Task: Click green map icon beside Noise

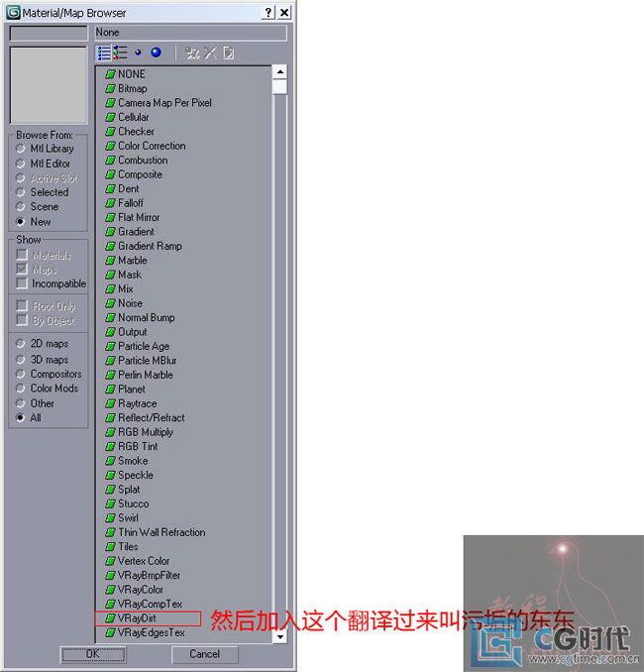Action: [x=111, y=303]
